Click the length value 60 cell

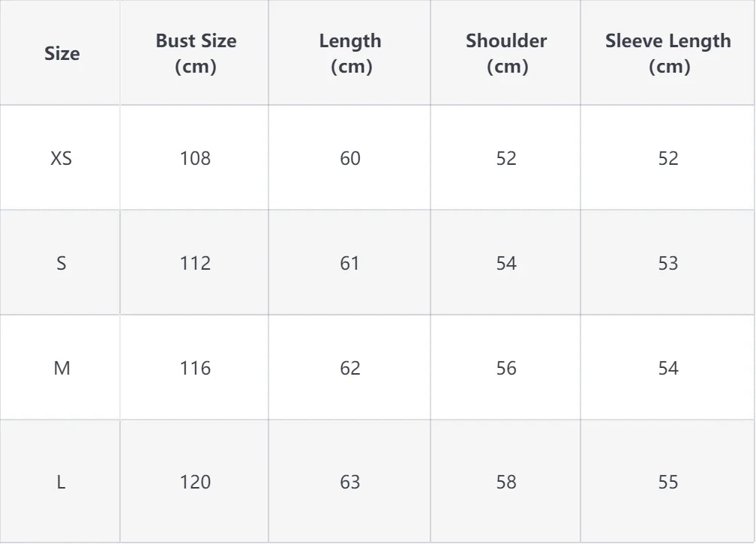point(350,158)
